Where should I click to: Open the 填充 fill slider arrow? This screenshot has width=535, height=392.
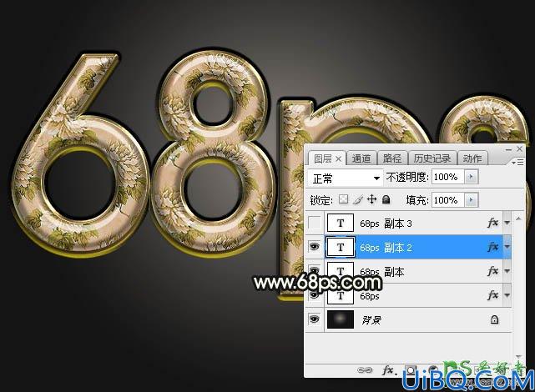click(472, 200)
